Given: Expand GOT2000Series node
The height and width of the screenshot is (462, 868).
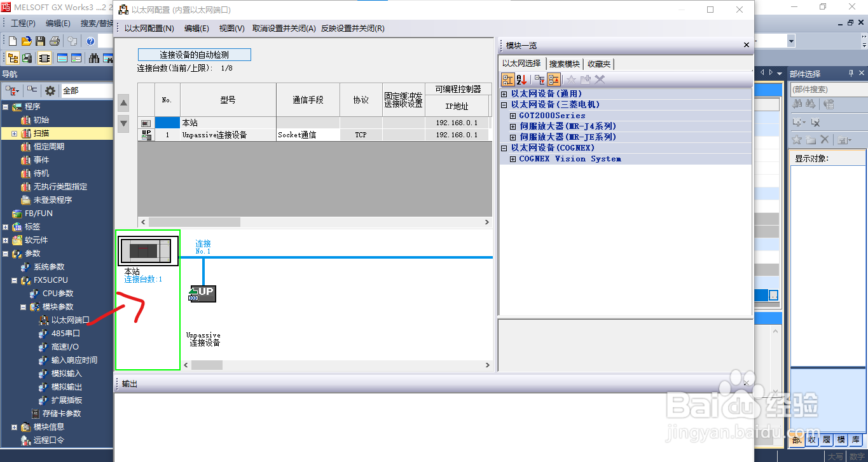Looking at the screenshot, I should [x=513, y=116].
